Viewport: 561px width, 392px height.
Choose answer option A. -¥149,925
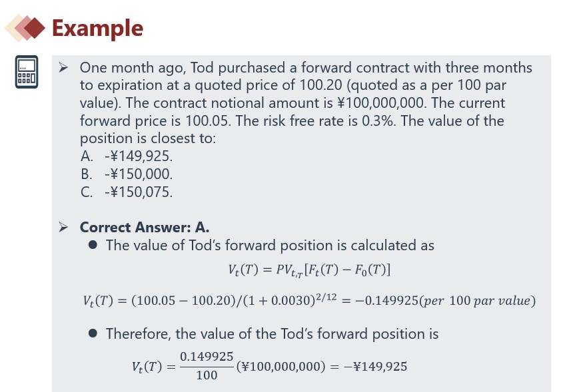click(x=126, y=157)
